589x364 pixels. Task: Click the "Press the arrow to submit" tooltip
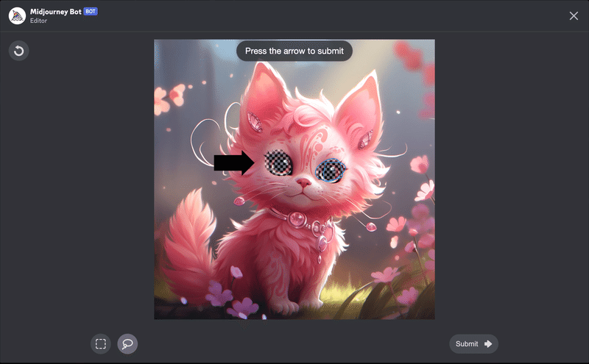294,51
